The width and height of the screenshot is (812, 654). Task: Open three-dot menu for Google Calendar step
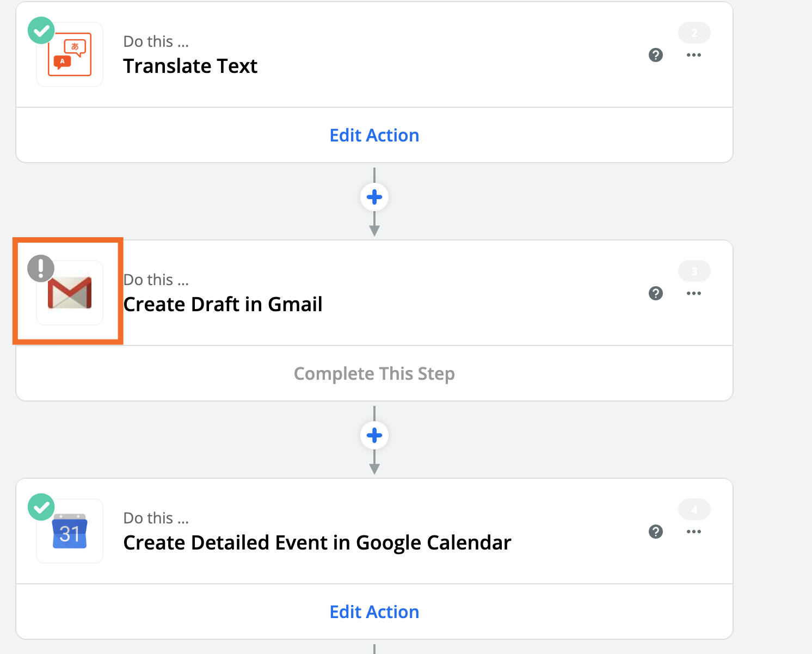pos(694,532)
